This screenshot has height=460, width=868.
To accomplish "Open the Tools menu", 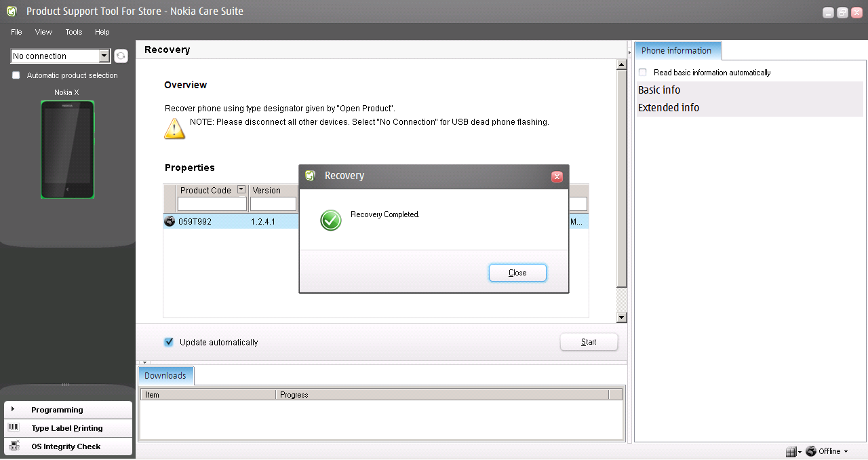I will pos(73,32).
